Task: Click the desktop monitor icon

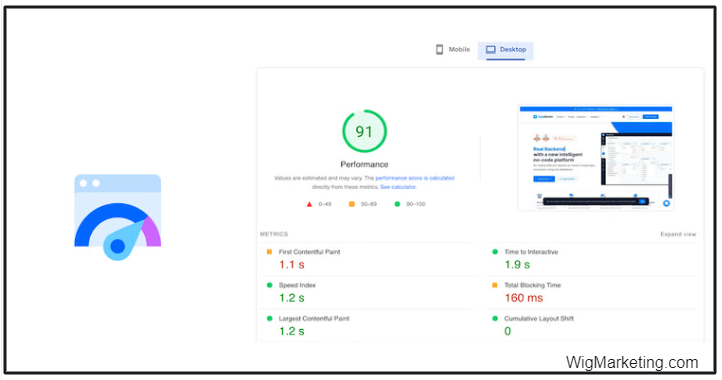Action: [x=490, y=49]
